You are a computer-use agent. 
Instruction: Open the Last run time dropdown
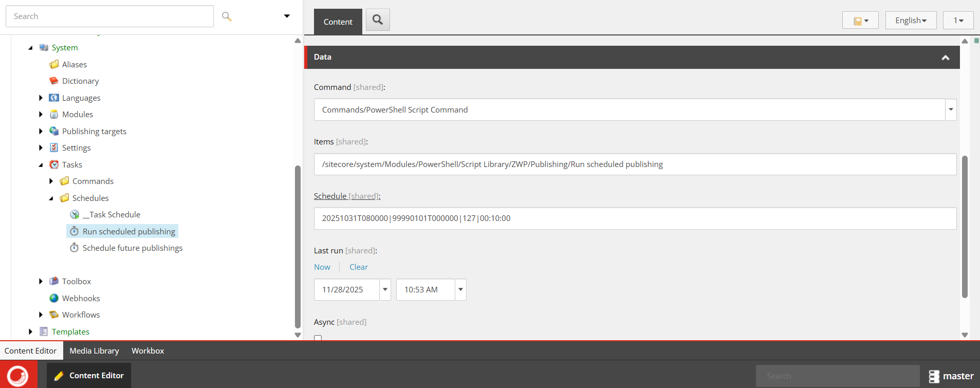(460, 289)
